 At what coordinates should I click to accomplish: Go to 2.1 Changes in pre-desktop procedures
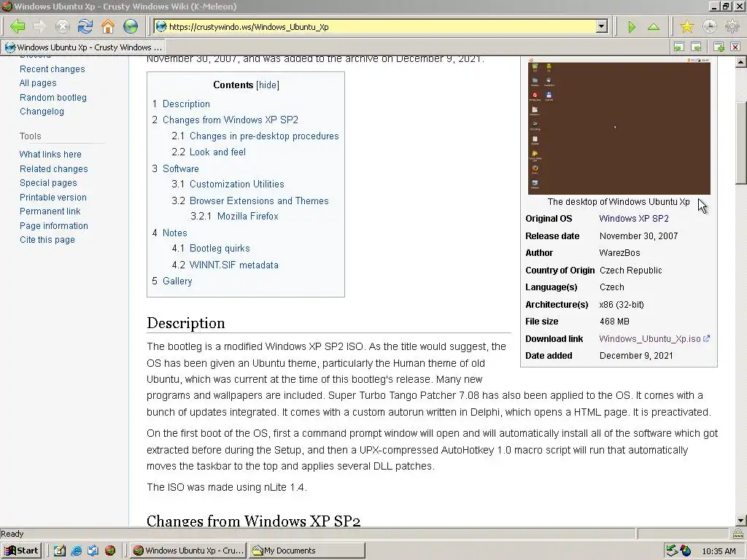255,136
